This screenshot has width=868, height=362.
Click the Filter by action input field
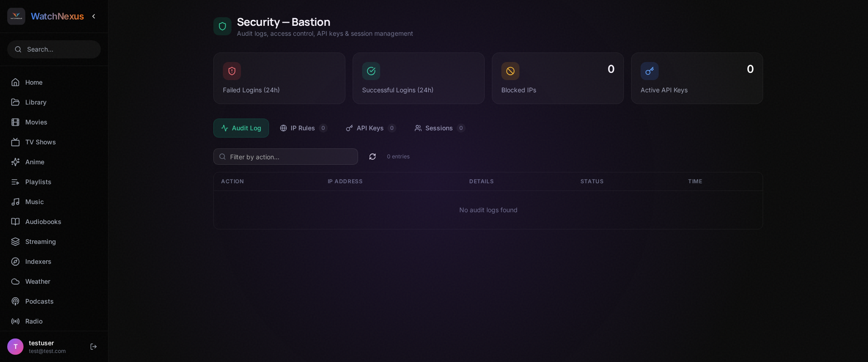pos(289,157)
